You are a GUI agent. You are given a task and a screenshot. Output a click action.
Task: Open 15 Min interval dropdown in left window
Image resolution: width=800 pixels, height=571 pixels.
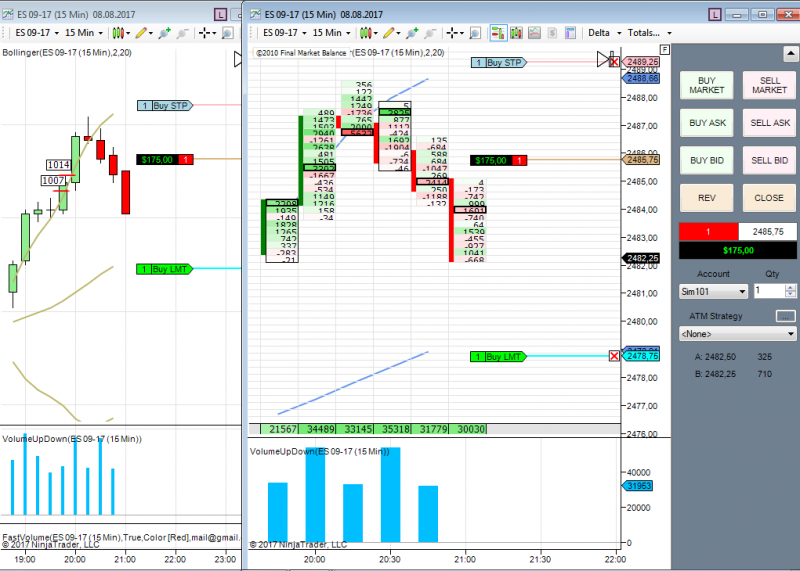84,33
